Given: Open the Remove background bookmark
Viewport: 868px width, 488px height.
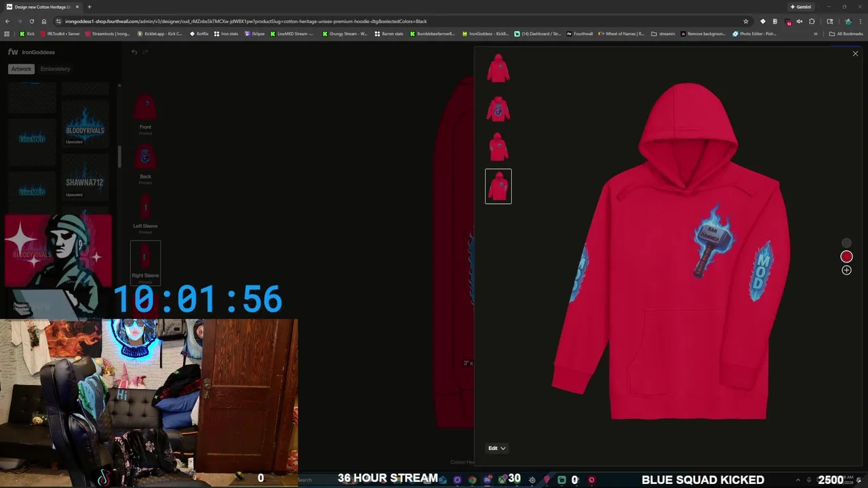Looking at the screenshot, I should [703, 33].
